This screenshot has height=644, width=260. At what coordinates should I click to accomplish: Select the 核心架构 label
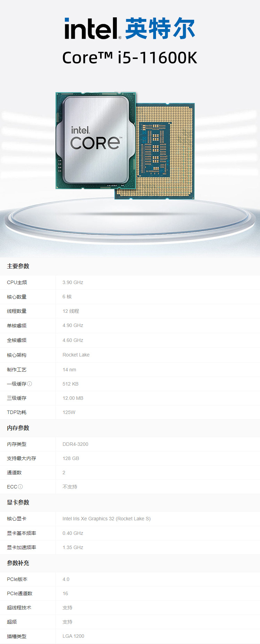pyautogui.click(x=17, y=355)
